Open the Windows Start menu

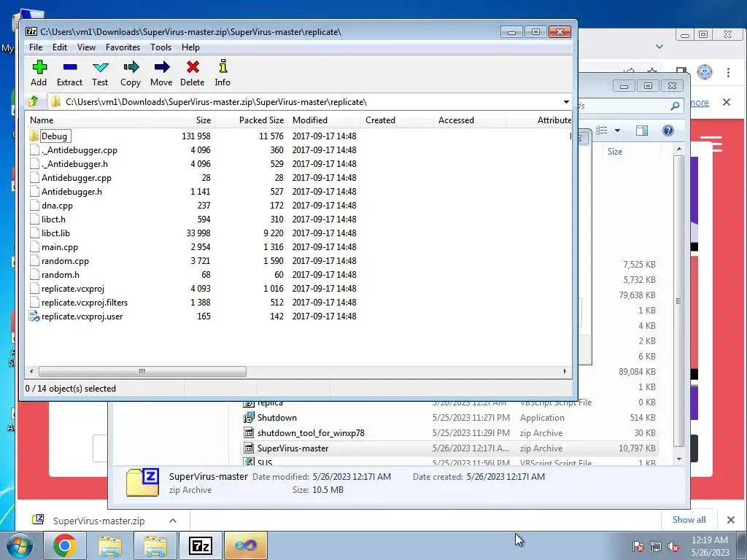coord(20,545)
